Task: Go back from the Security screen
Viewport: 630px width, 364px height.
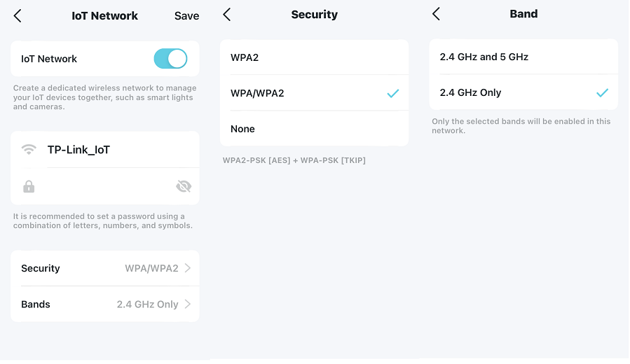Action: coord(226,15)
